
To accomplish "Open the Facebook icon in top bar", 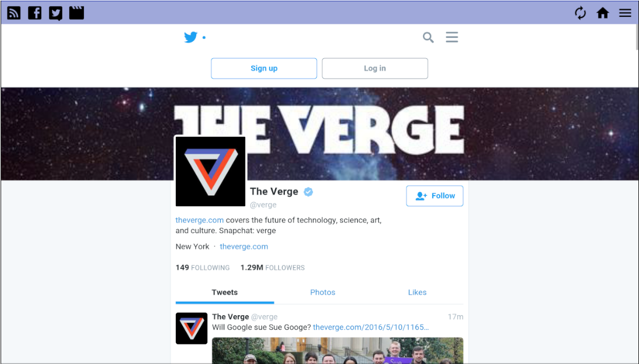I will click(x=34, y=13).
